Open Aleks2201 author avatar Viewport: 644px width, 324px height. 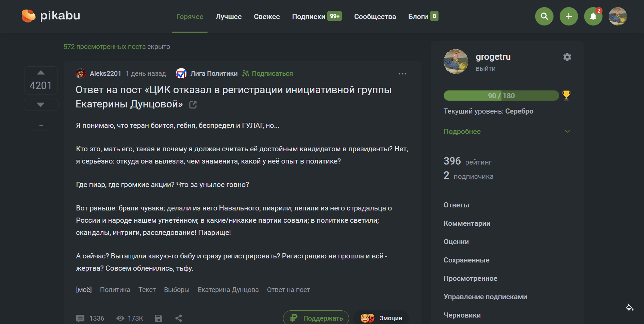81,73
